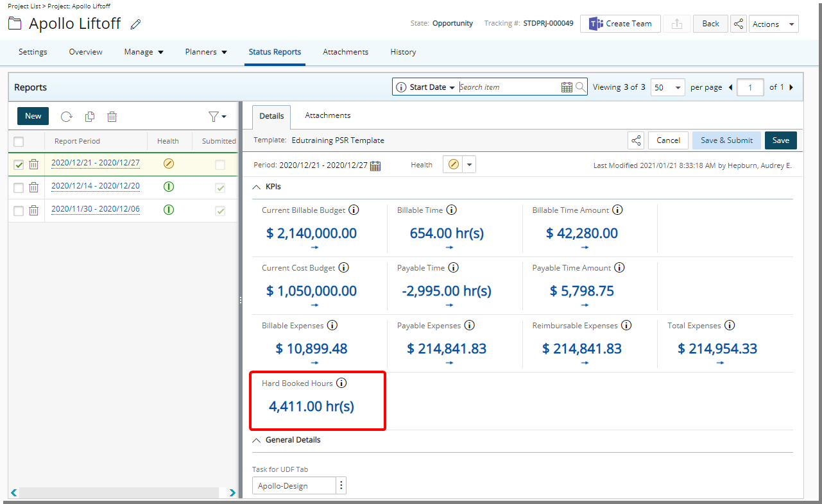Click the page number input field
Screen dimensions: 822x504
coord(750,87)
